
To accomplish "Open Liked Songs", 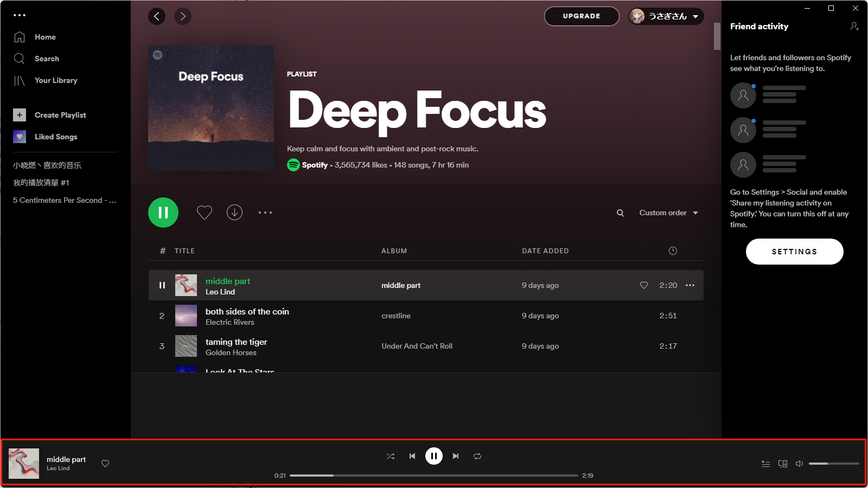I will click(46, 137).
